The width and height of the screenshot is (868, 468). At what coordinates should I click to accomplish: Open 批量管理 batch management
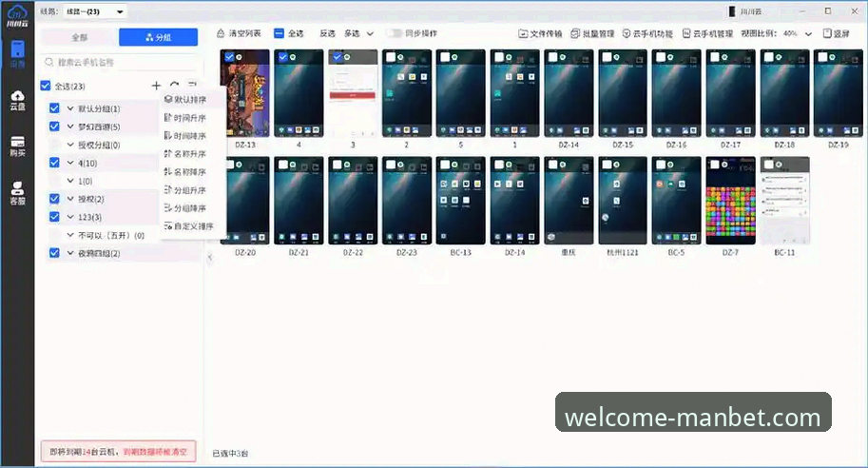[x=592, y=33]
